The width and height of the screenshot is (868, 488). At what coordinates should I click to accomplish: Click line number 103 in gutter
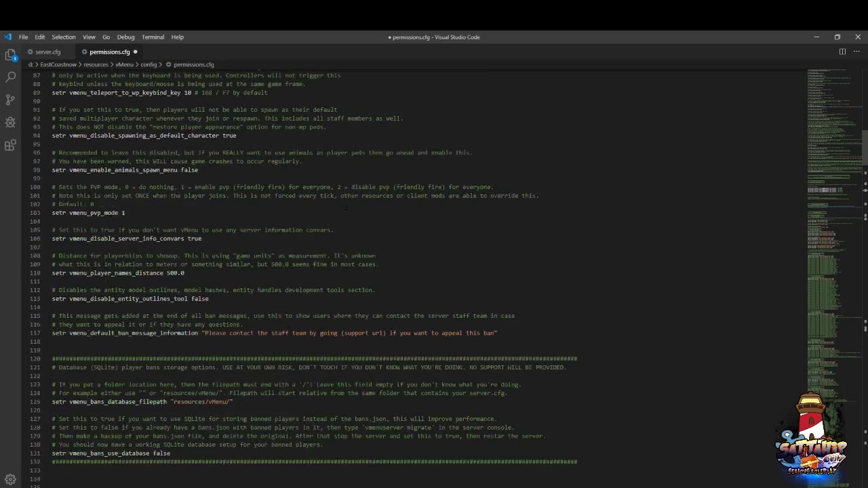pyautogui.click(x=36, y=213)
